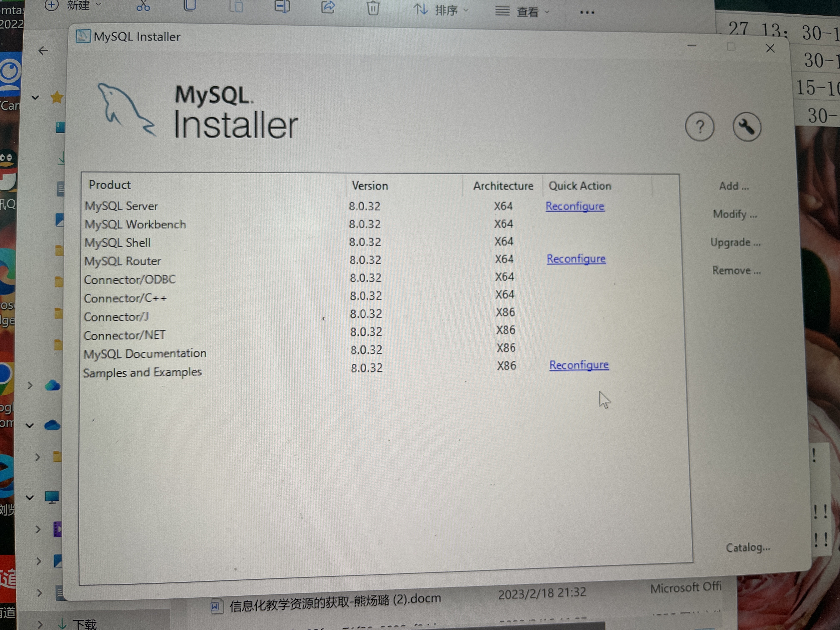The image size is (840, 630).
Task: Click the cut scissors icon in toolbar
Action: 143,6
